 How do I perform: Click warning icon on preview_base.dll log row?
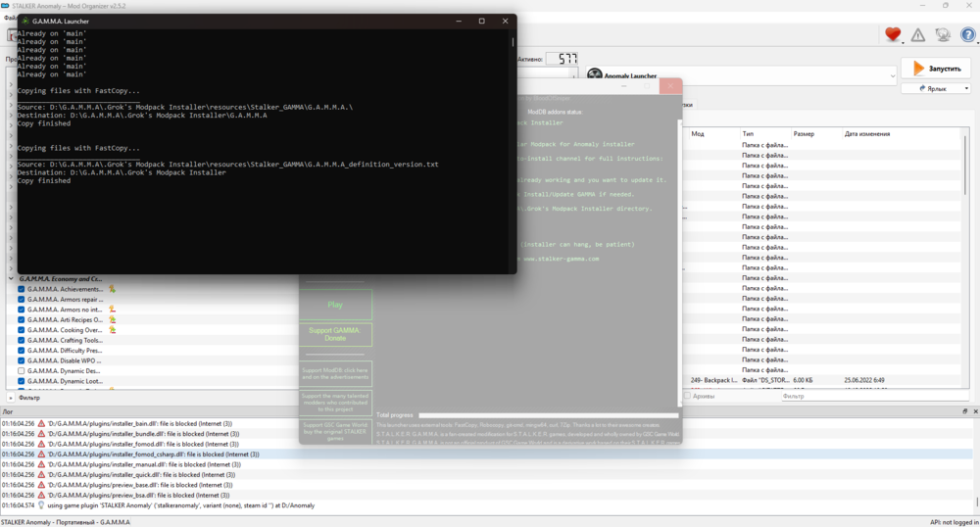41,485
